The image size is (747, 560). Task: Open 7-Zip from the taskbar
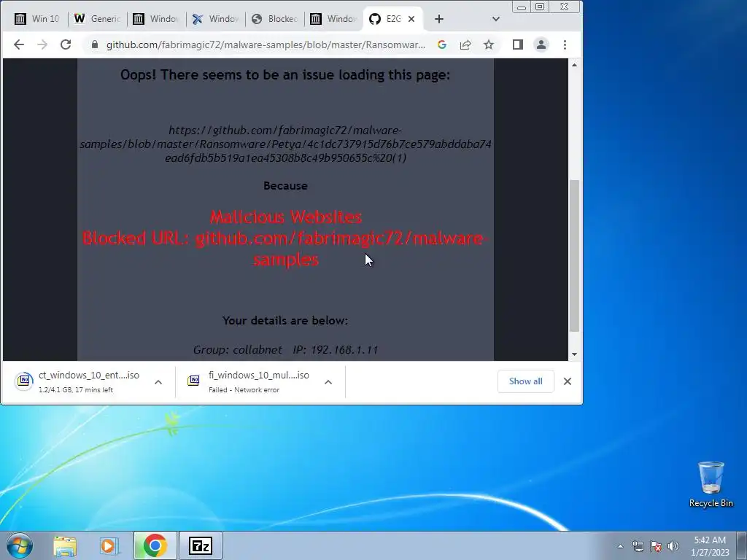click(x=200, y=545)
